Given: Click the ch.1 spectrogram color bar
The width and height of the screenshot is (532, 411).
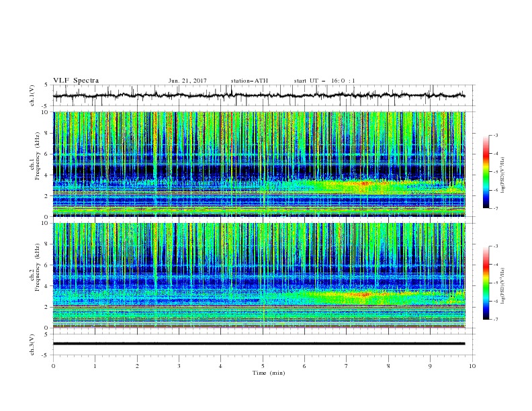Looking at the screenshot, I should click(x=486, y=172).
